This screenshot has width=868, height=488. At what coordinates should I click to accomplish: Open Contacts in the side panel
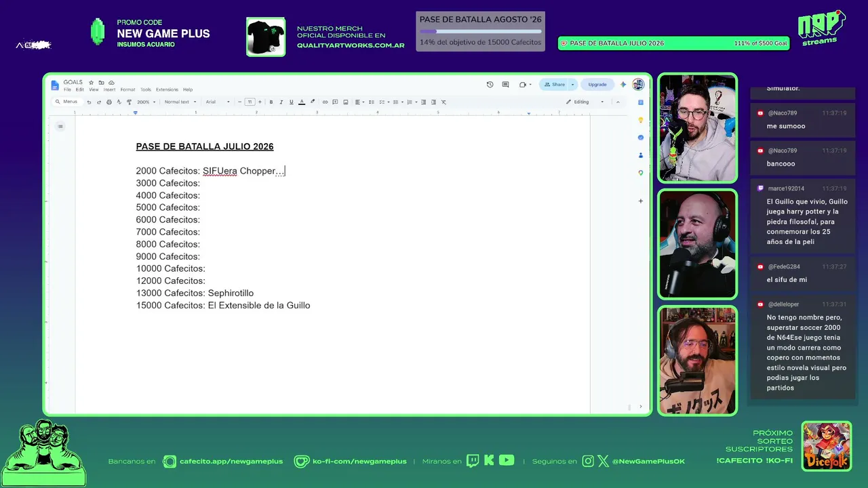[x=641, y=155]
